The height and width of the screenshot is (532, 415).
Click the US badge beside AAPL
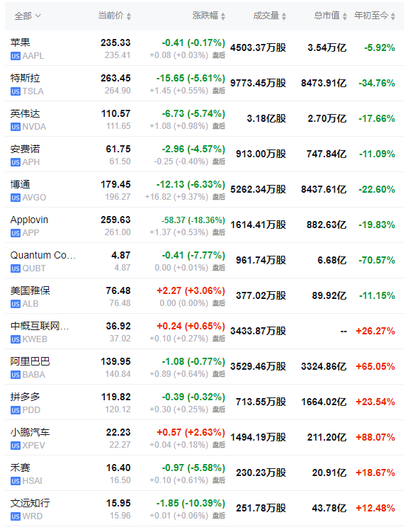pyautogui.click(x=16, y=56)
